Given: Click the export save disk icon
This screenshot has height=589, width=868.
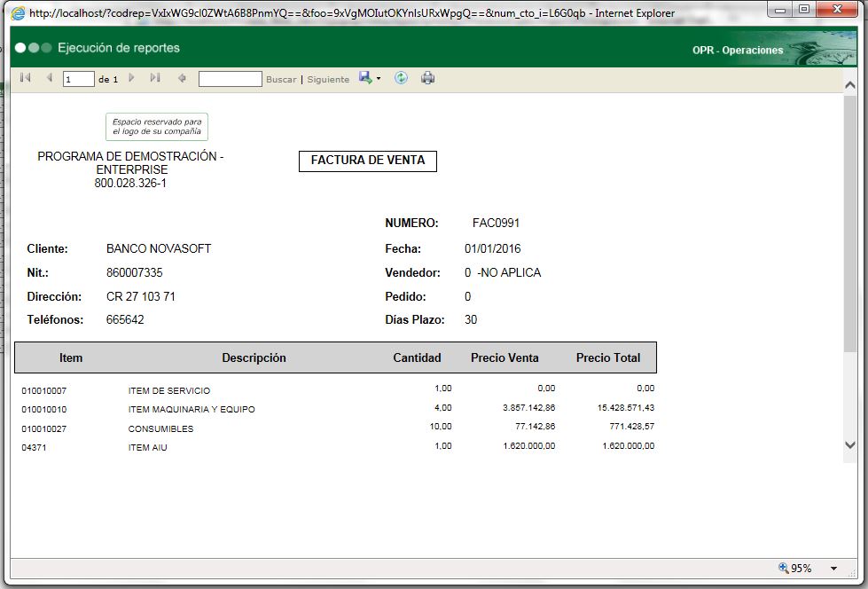Looking at the screenshot, I should (365, 77).
